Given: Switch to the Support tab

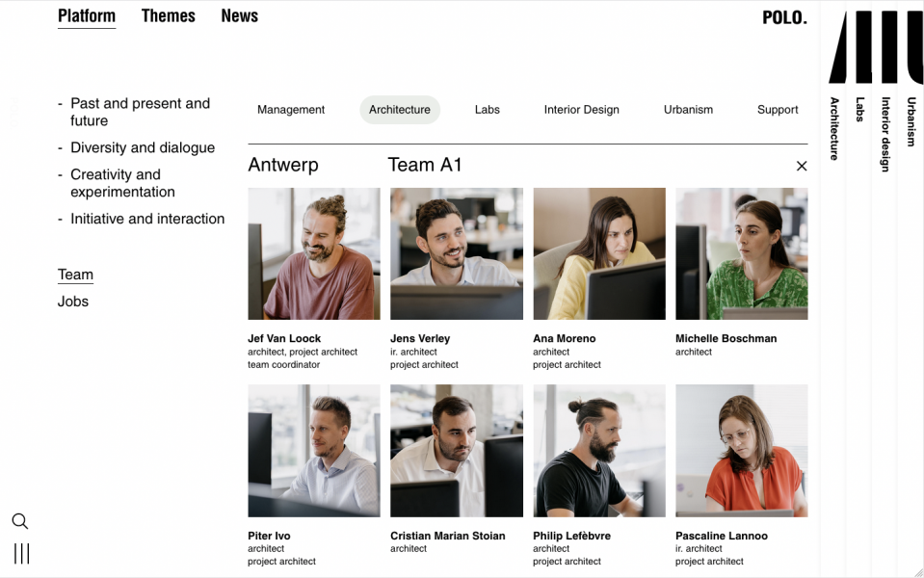Looking at the screenshot, I should 778,110.
